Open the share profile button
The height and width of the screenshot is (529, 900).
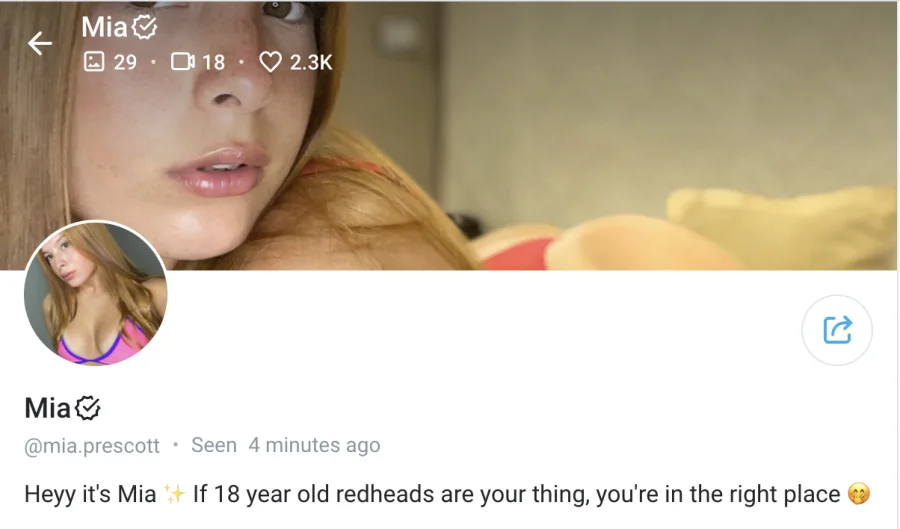point(837,330)
